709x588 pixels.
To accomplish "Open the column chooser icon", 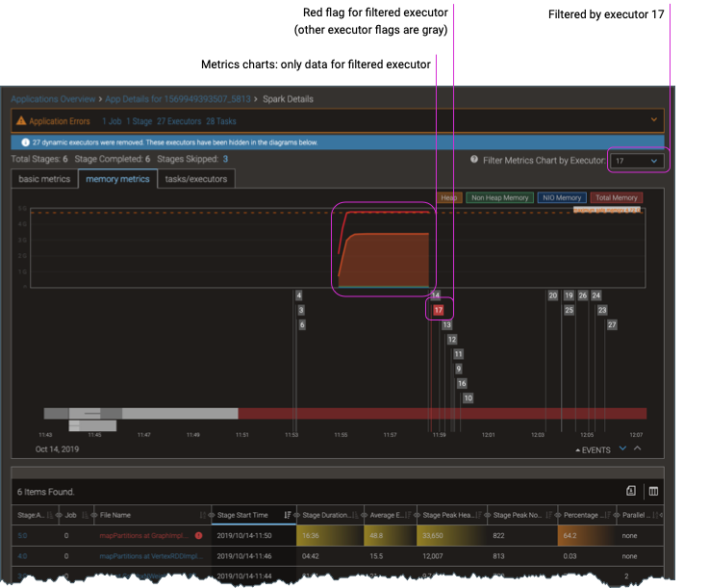I will pos(653,491).
